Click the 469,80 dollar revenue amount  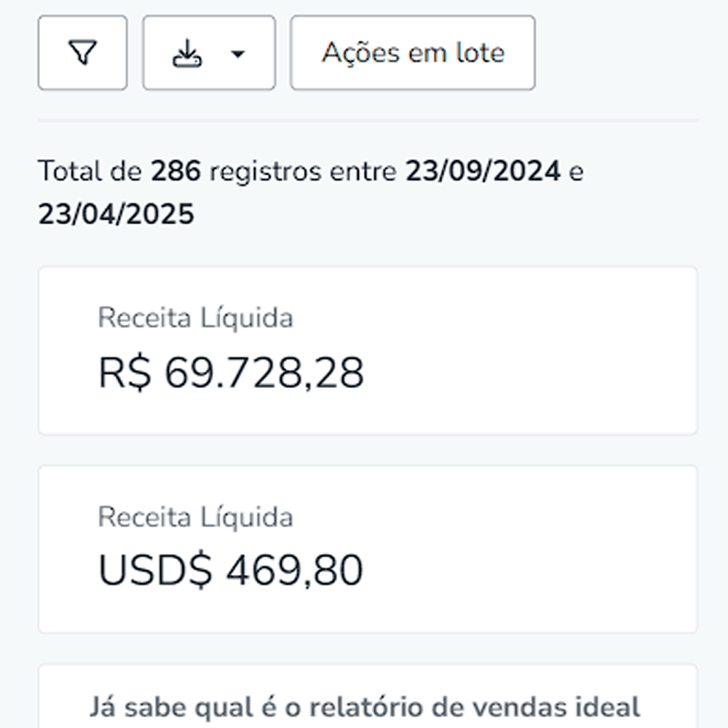(x=294, y=571)
